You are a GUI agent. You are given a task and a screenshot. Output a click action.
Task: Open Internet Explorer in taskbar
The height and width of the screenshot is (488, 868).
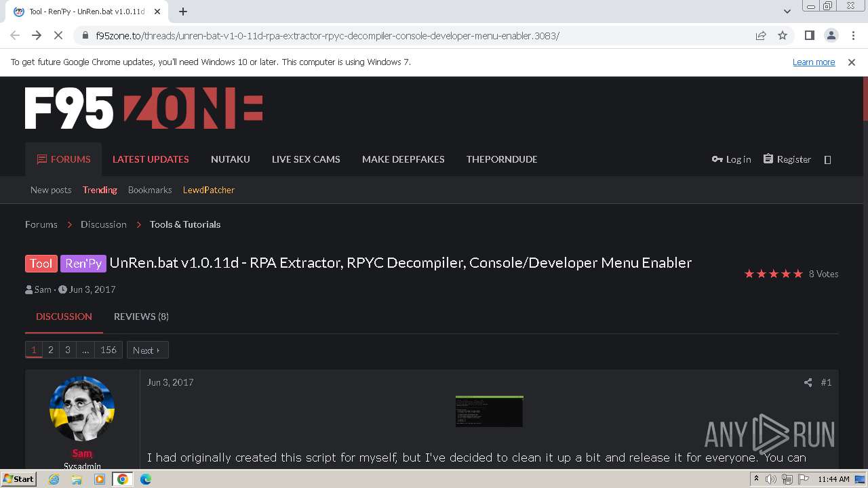click(x=54, y=479)
